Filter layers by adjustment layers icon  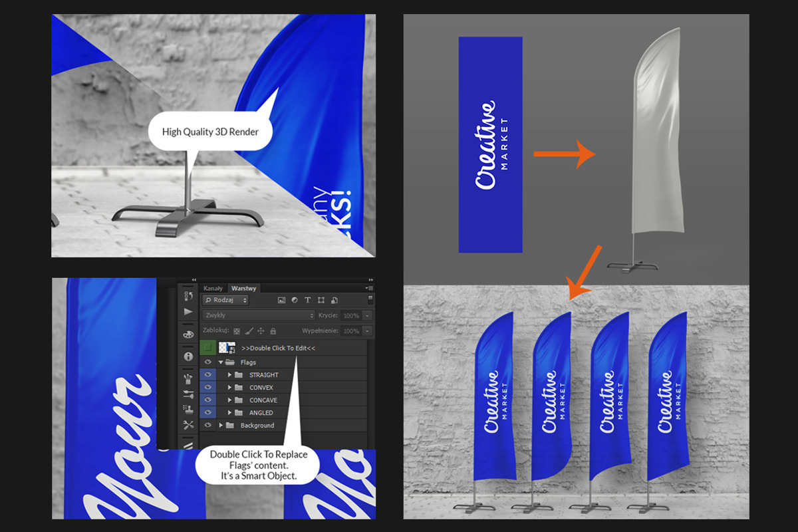click(295, 300)
